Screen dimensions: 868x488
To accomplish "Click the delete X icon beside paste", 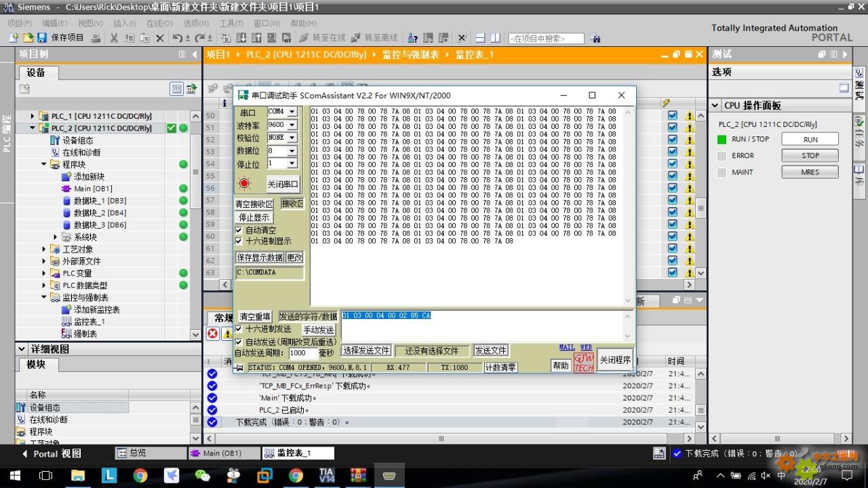I will (x=160, y=38).
